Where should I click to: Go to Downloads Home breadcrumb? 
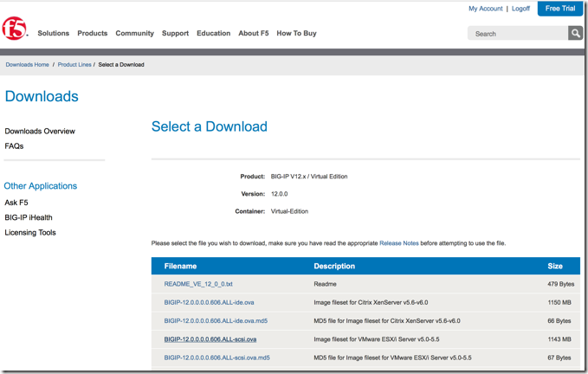(28, 65)
